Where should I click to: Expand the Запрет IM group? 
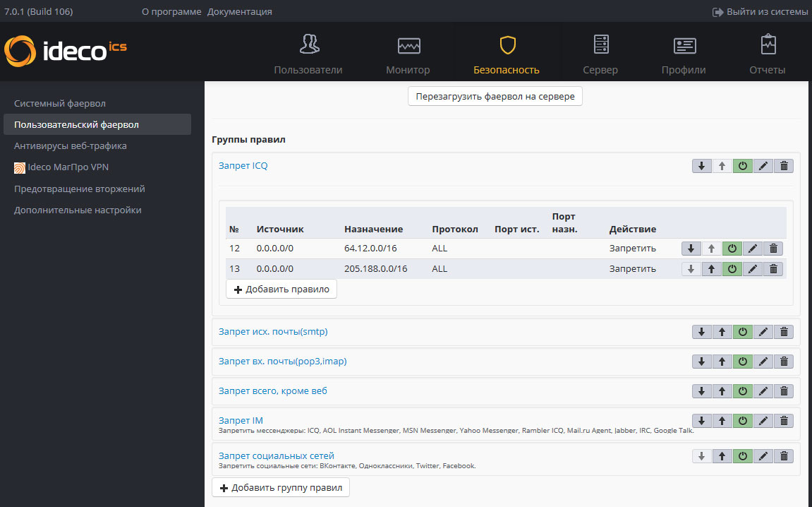point(241,420)
